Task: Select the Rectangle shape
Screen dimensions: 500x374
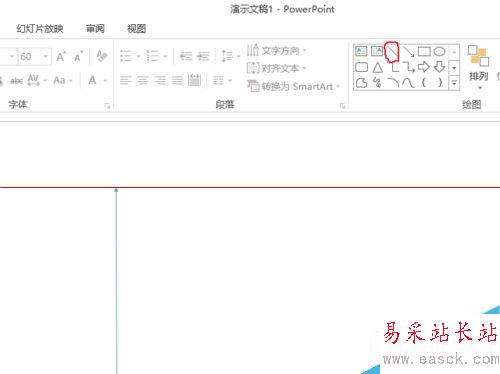Action: point(424,51)
